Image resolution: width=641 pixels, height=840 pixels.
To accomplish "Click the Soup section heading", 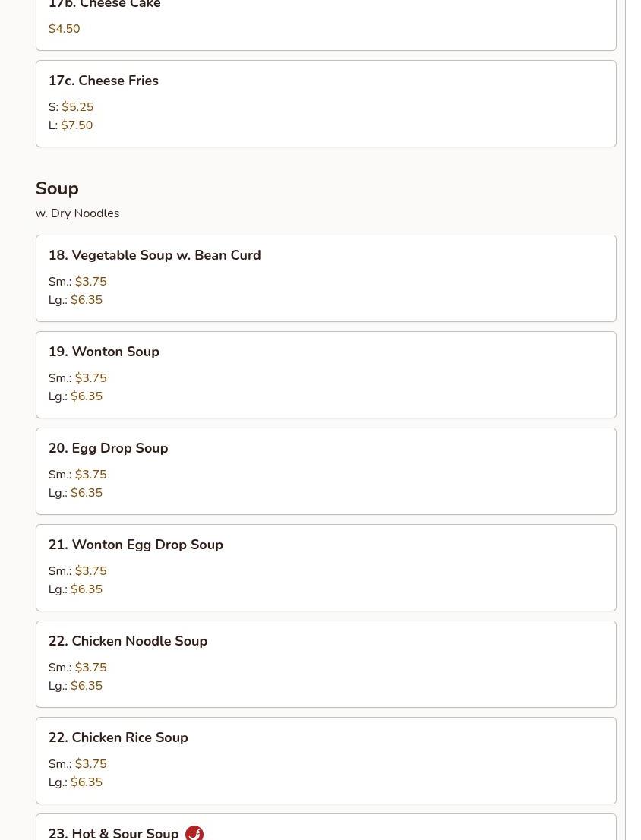I will (57, 188).
